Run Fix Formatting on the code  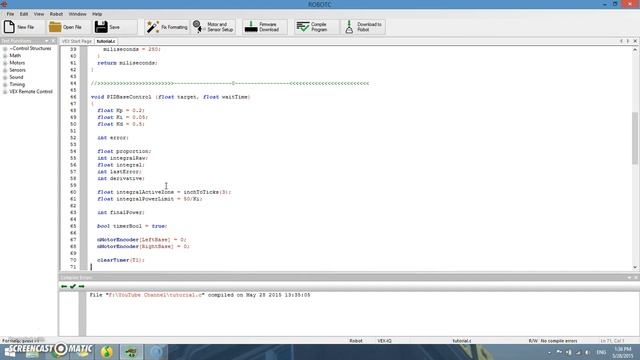(167, 27)
